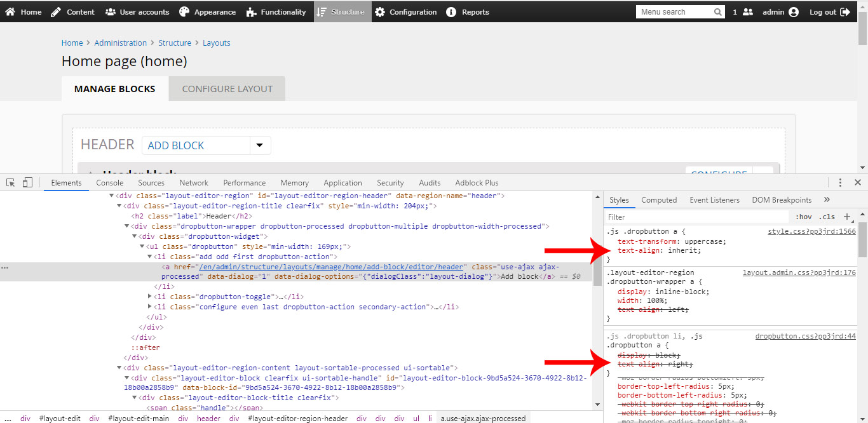This screenshot has width=868, height=423.
Task: Click the magnifier icon in Menu search
Action: click(x=717, y=11)
